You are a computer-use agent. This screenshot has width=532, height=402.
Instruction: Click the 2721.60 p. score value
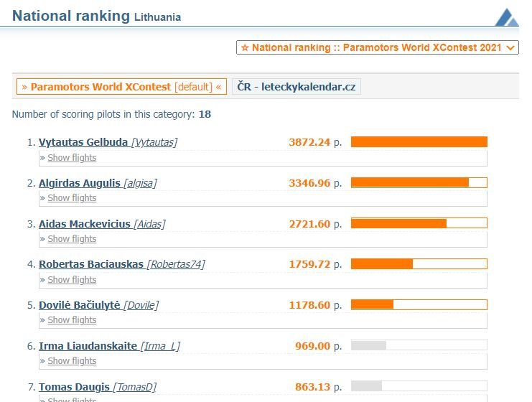pyautogui.click(x=315, y=224)
